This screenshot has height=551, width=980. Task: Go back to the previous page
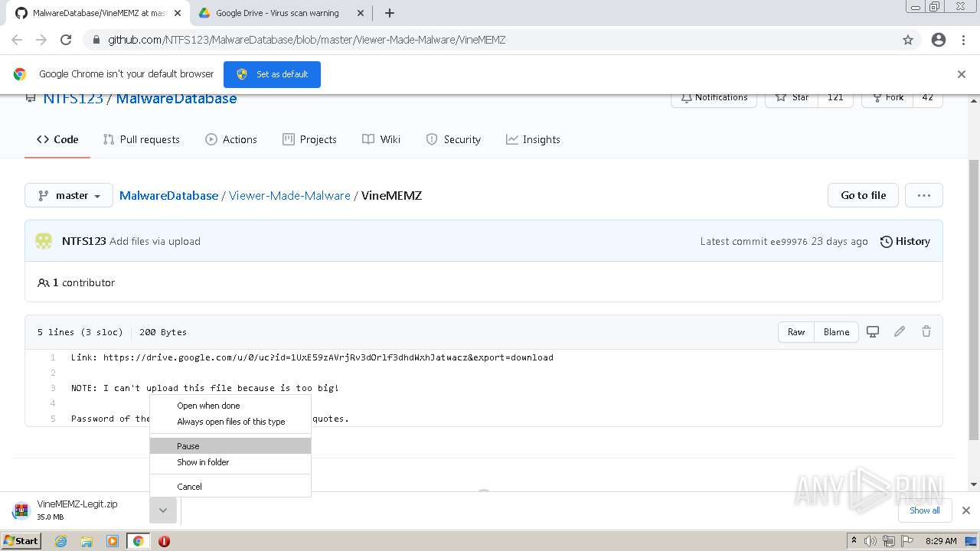coord(17,40)
